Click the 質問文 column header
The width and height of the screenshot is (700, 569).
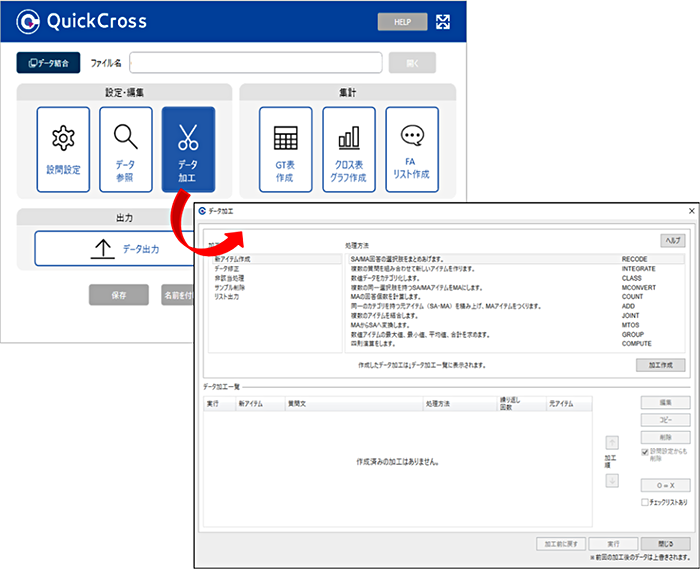(354, 403)
